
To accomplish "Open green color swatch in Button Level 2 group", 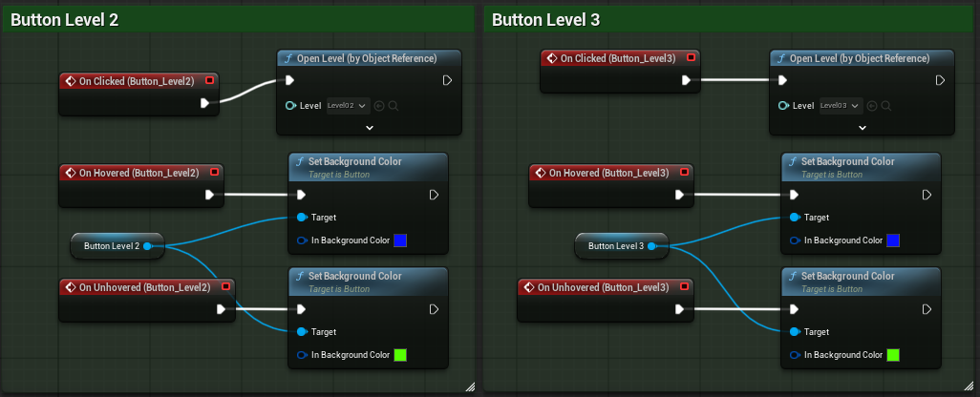I will 400,355.
